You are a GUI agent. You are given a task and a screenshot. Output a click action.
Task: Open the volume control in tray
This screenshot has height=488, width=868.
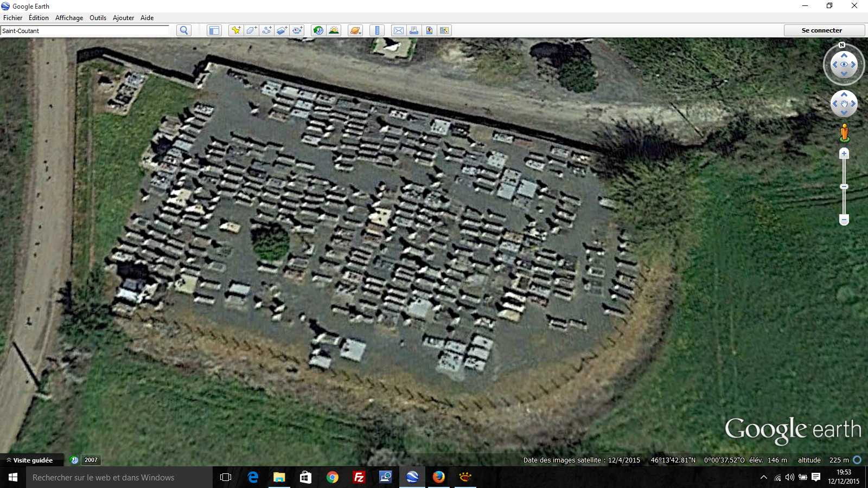[790, 477]
